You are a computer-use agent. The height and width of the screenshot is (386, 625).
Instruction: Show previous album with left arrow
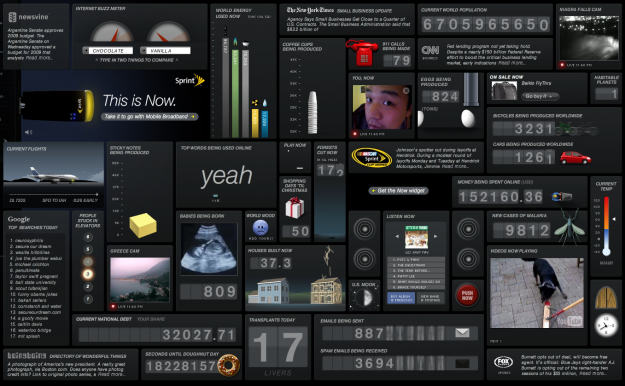point(397,236)
